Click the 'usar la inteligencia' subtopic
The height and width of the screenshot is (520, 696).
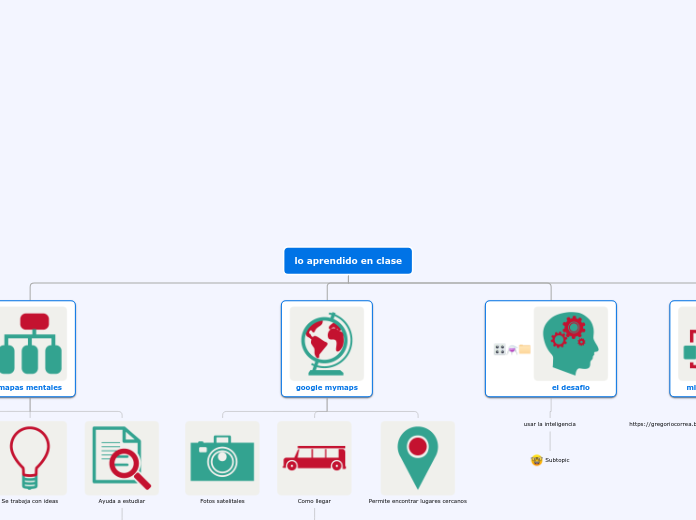click(x=550, y=424)
